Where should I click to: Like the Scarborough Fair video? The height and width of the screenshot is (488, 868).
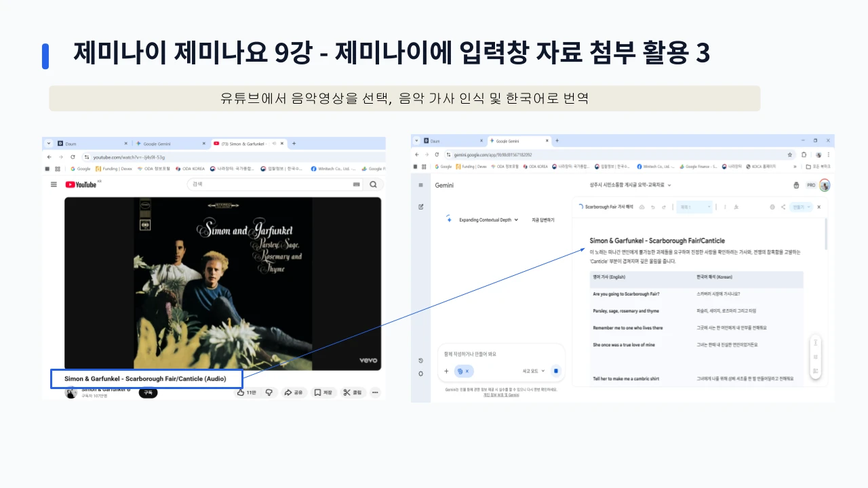coord(247,392)
